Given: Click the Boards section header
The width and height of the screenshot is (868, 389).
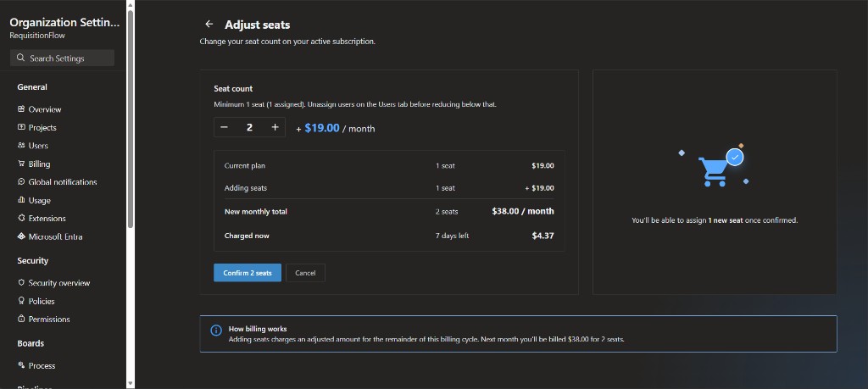Looking at the screenshot, I should (31, 343).
